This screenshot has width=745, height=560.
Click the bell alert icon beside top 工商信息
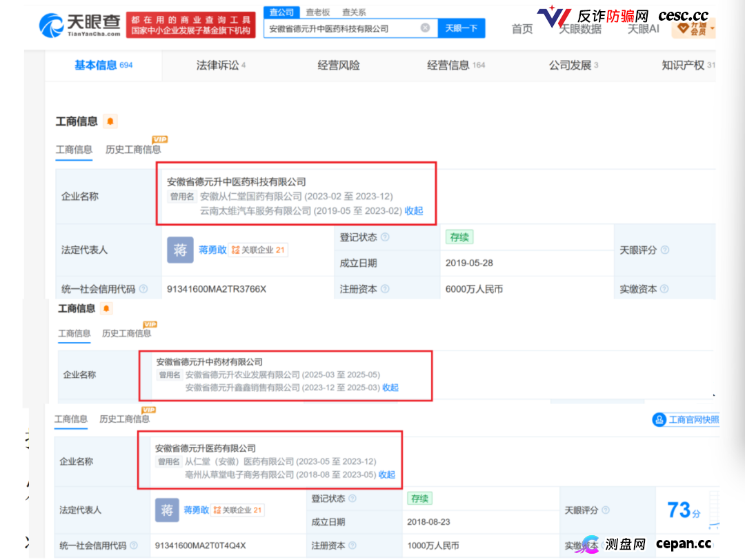[x=110, y=121]
